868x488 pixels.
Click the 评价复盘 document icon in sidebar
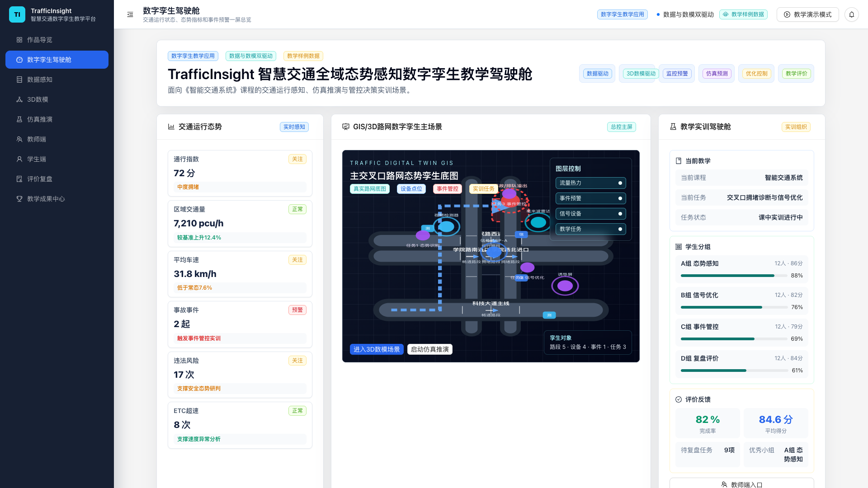click(x=19, y=179)
